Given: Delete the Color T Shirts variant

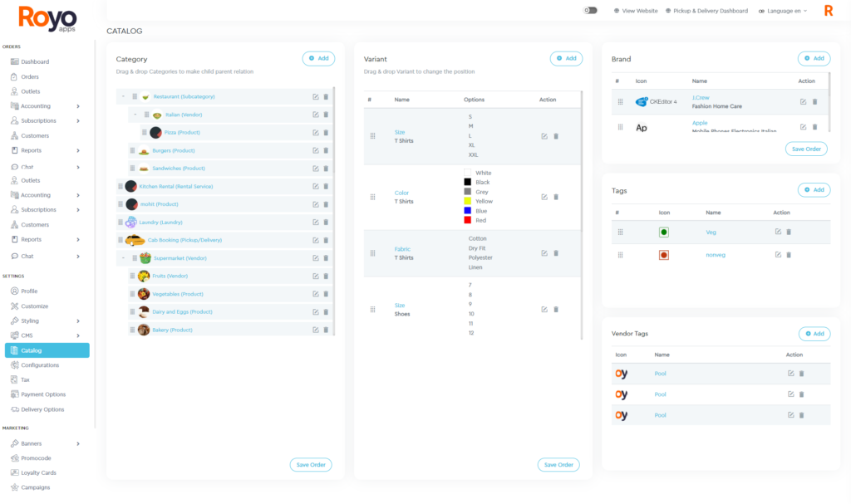Looking at the screenshot, I should coord(556,197).
